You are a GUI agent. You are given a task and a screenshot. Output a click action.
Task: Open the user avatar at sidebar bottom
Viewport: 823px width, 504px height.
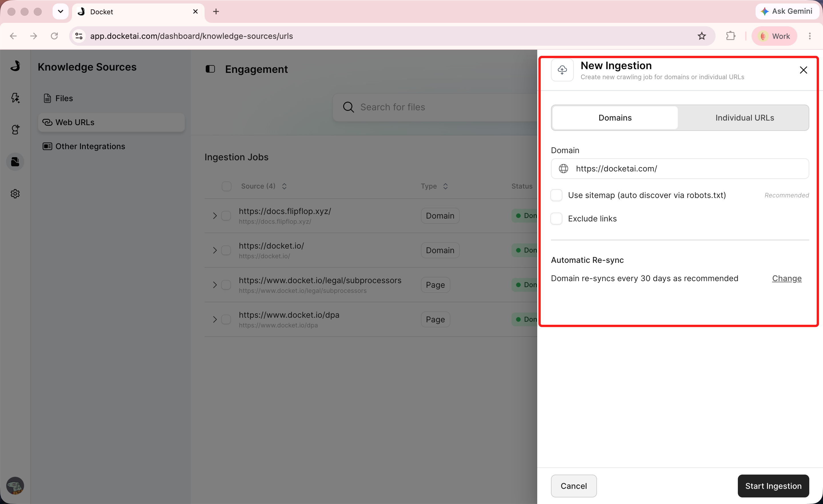[x=15, y=486]
